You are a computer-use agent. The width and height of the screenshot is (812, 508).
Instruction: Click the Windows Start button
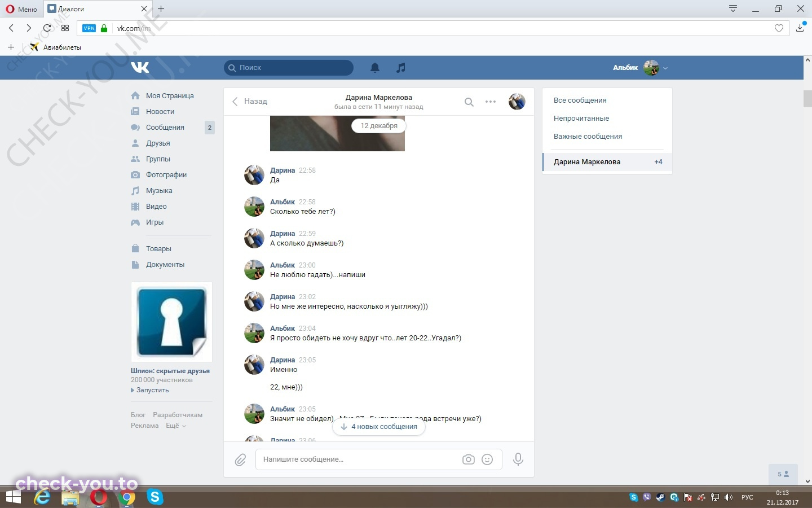14,497
